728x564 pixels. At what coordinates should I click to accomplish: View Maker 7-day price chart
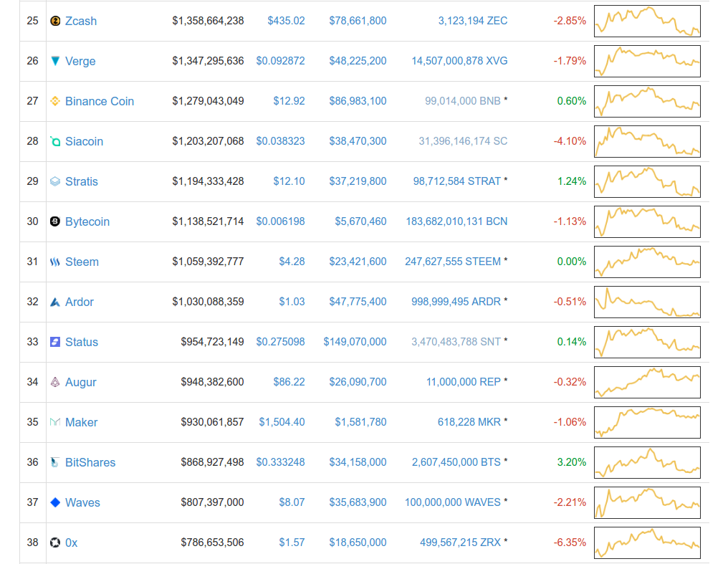(x=647, y=422)
